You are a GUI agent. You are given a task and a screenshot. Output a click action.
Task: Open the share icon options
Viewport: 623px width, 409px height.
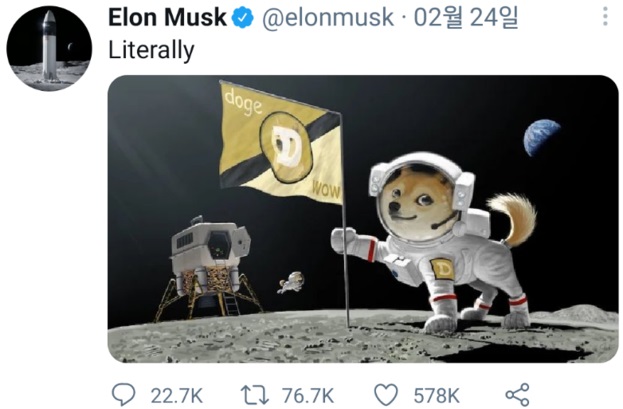(517, 395)
